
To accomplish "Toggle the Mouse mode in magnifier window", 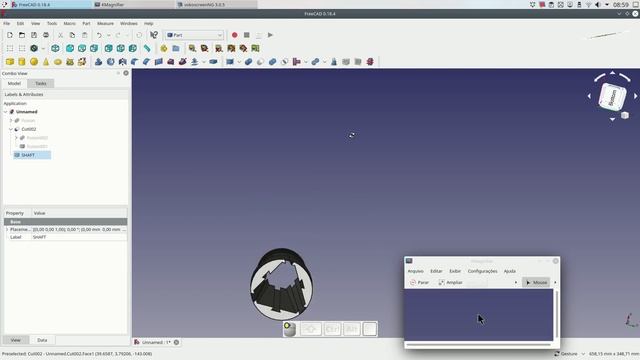I will click(x=536, y=282).
